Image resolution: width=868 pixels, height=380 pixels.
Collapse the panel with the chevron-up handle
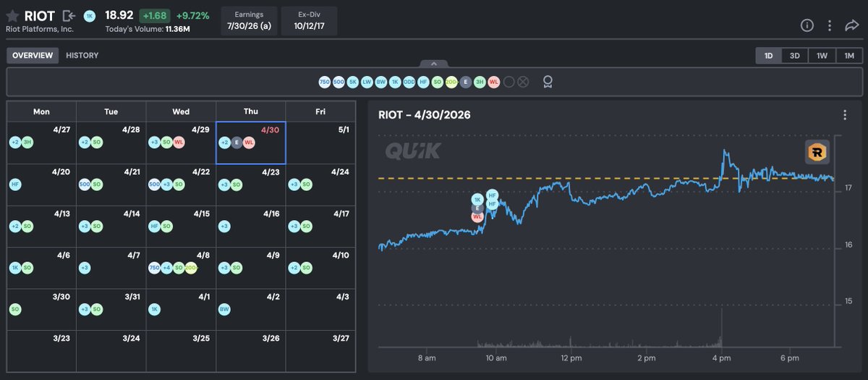433,64
